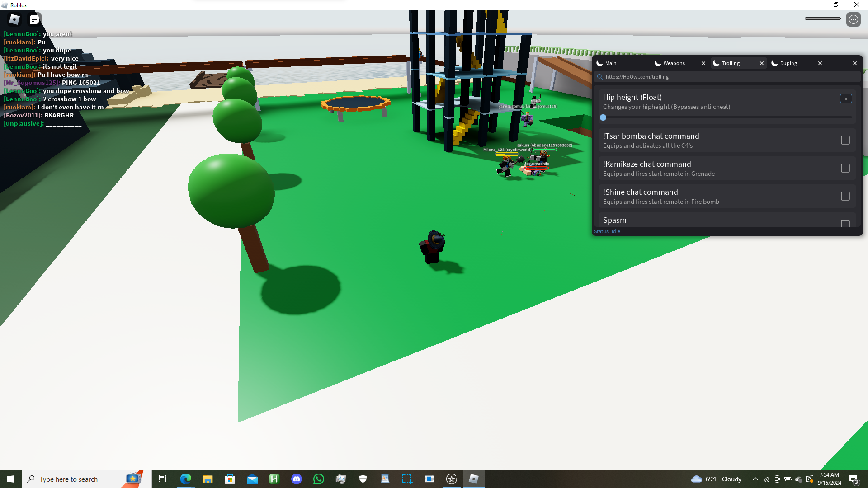Image resolution: width=868 pixels, height=488 pixels.
Task: Show hidden system tray icons
Action: [x=755, y=479]
